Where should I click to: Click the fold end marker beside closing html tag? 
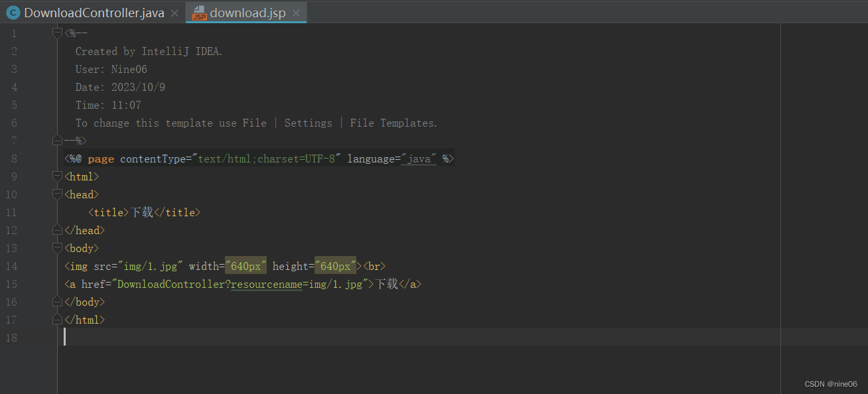(56, 319)
